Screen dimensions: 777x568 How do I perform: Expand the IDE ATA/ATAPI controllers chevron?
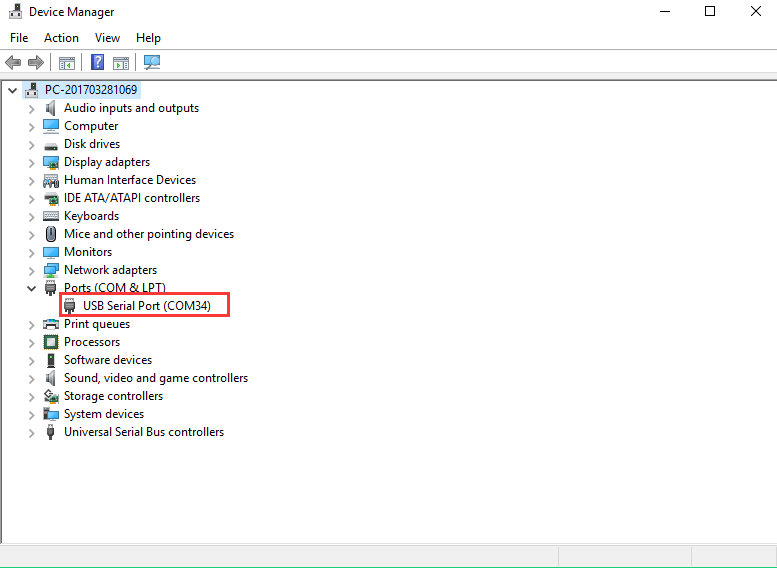(32, 199)
